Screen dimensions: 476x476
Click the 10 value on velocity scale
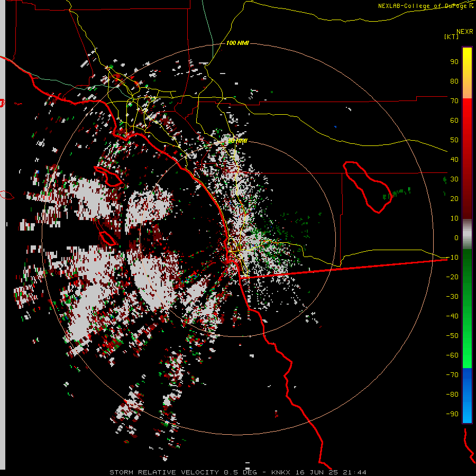coord(454,218)
